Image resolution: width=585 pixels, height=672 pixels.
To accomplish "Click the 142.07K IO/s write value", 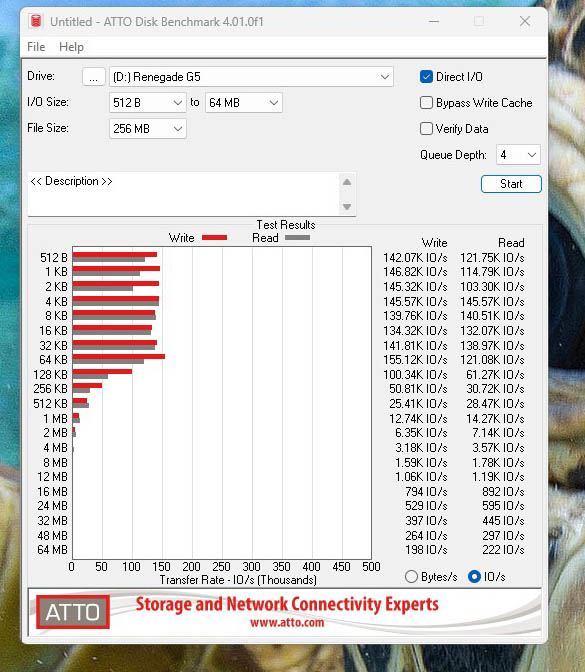I will click(415, 258).
